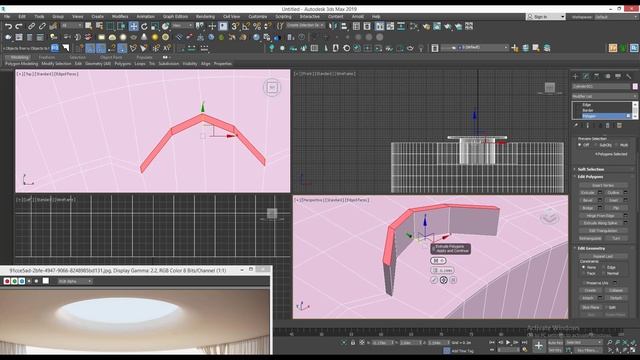Click the Undo arrow icon
Image resolution: width=640 pixels, height=360 pixels.
pos(8,27)
